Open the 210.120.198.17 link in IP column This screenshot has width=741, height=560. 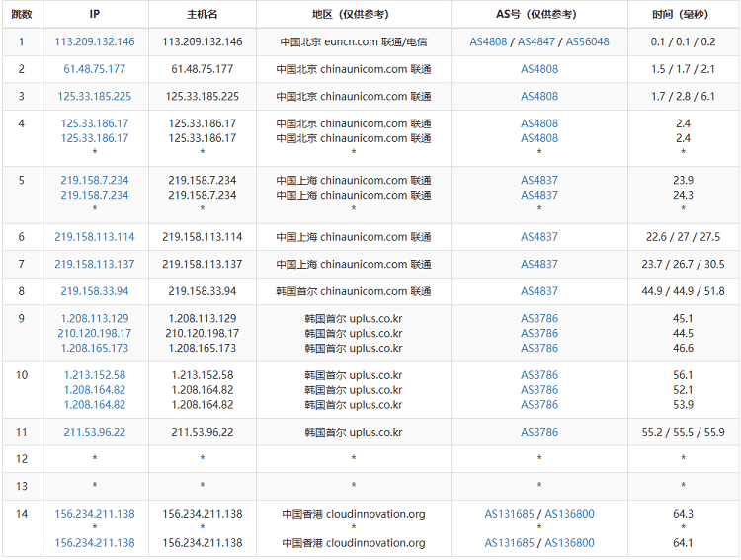coord(95,333)
